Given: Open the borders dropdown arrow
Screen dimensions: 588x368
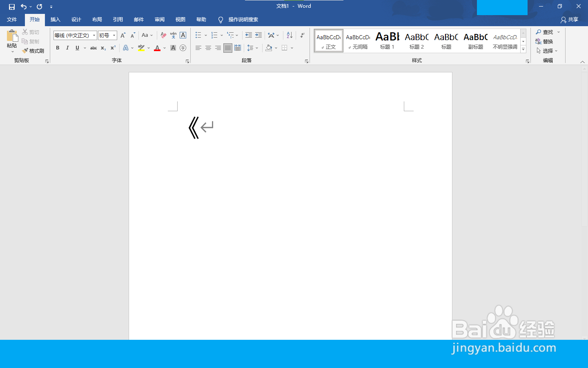Looking at the screenshot, I should pos(292,48).
